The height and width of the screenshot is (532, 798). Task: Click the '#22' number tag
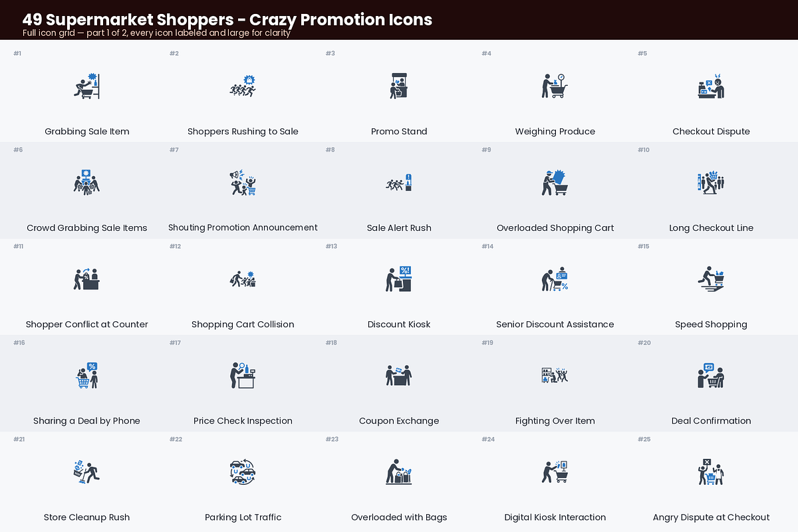click(176, 439)
